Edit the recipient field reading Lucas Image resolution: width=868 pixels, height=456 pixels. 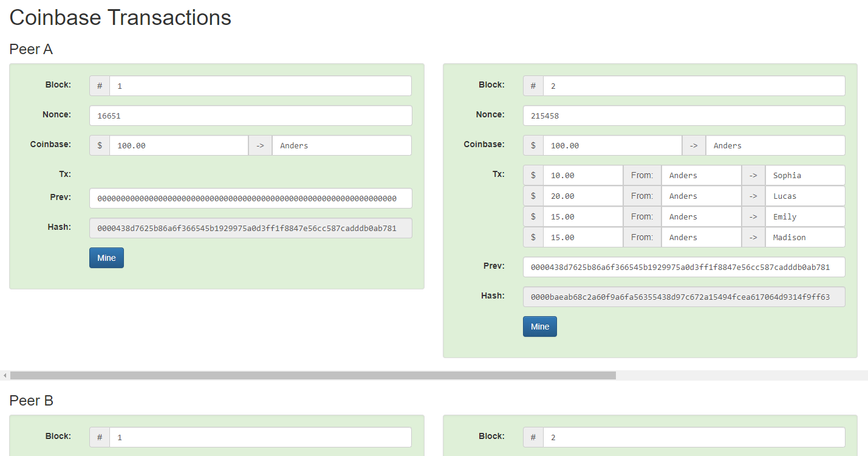(805, 196)
